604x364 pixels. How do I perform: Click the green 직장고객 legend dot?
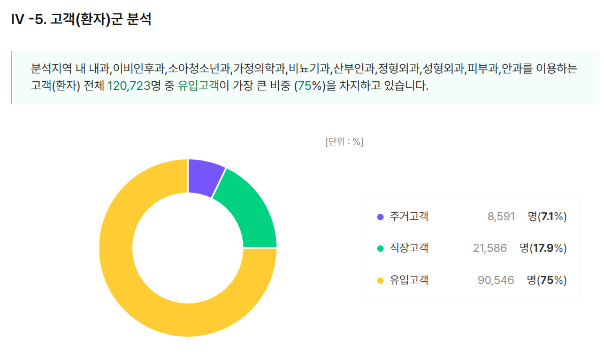tap(380, 249)
